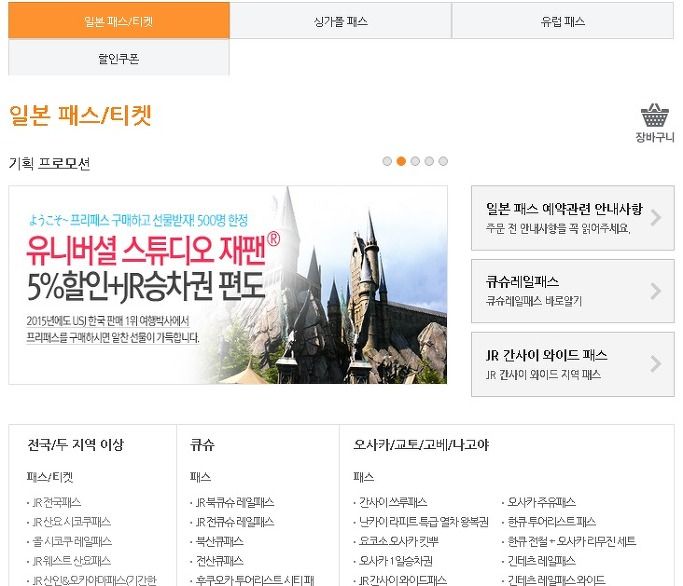Open the JR 북큐슈 레일패스 link
Image resolution: width=683 pixels, height=586 pixels.
(235, 502)
